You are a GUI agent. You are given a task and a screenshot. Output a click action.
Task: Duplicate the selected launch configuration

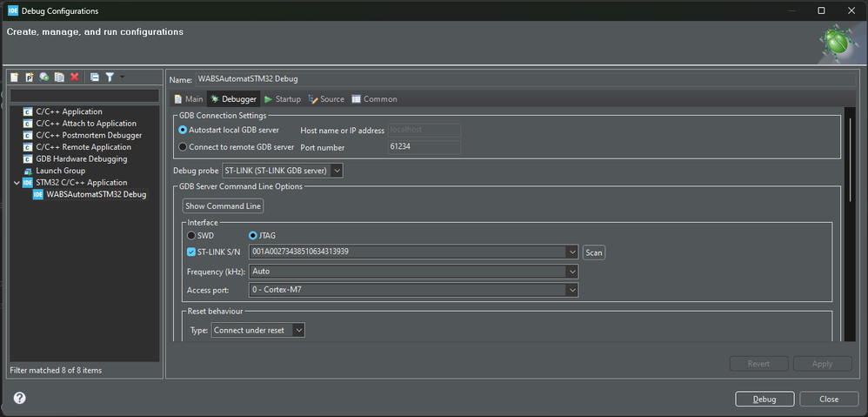(x=59, y=77)
